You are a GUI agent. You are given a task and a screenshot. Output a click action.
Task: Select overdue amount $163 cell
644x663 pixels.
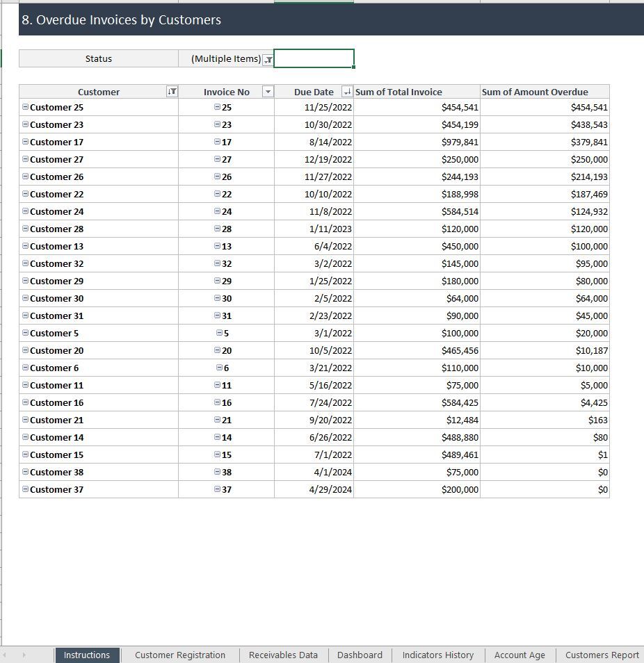click(545, 420)
